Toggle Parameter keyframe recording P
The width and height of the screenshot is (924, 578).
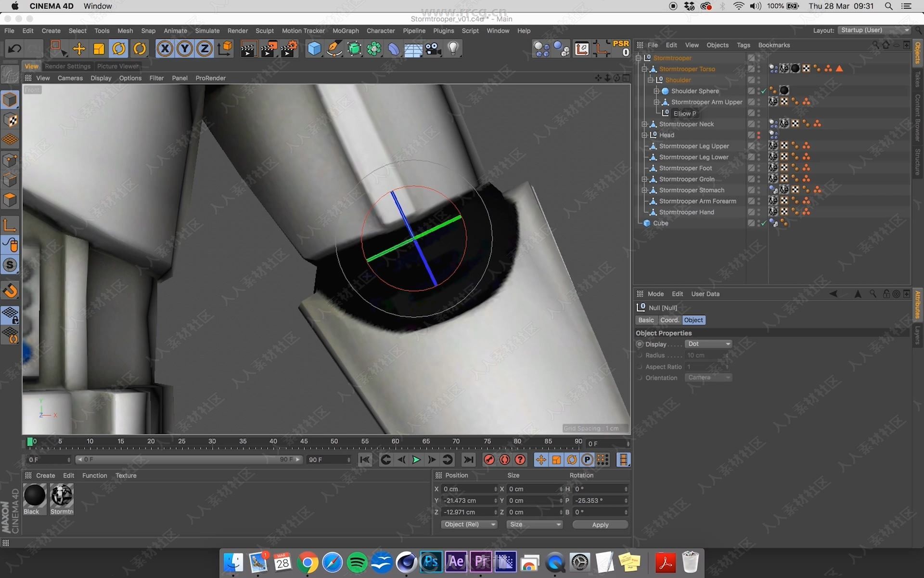587,460
